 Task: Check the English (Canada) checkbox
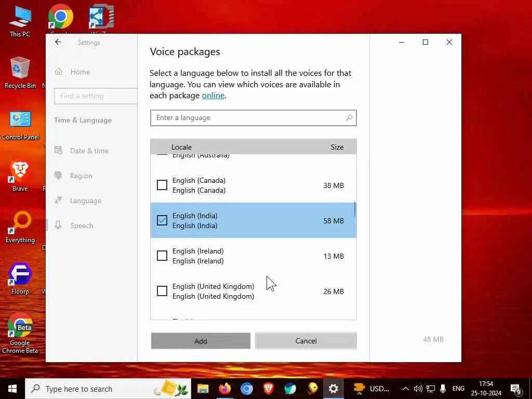point(162,185)
